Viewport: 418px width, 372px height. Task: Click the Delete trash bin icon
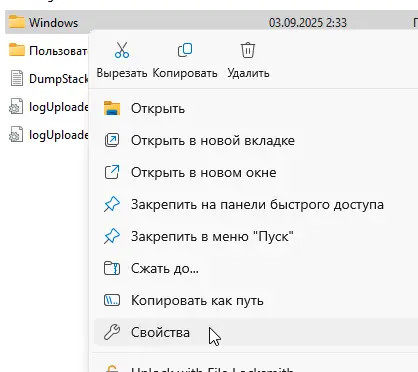tap(248, 50)
